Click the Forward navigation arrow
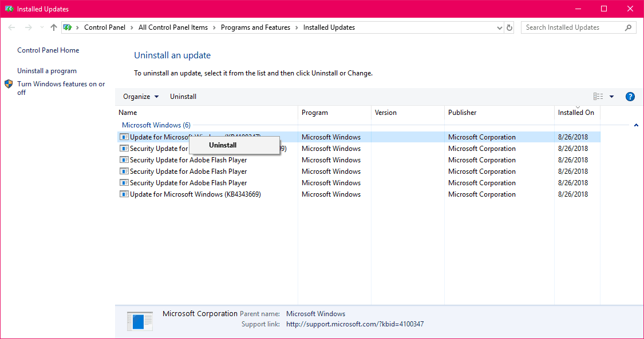The image size is (644, 339). [29, 27]
